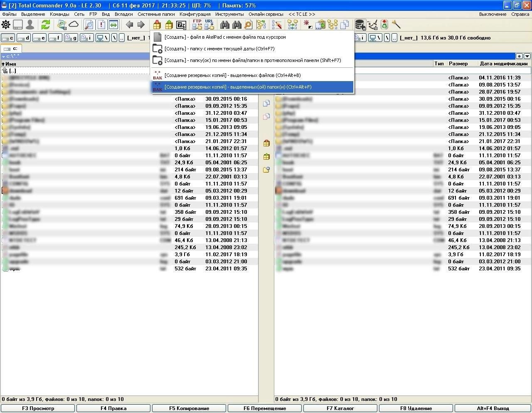Sort left panel by Имя column
532x413 pixels.
coord(11,64)
